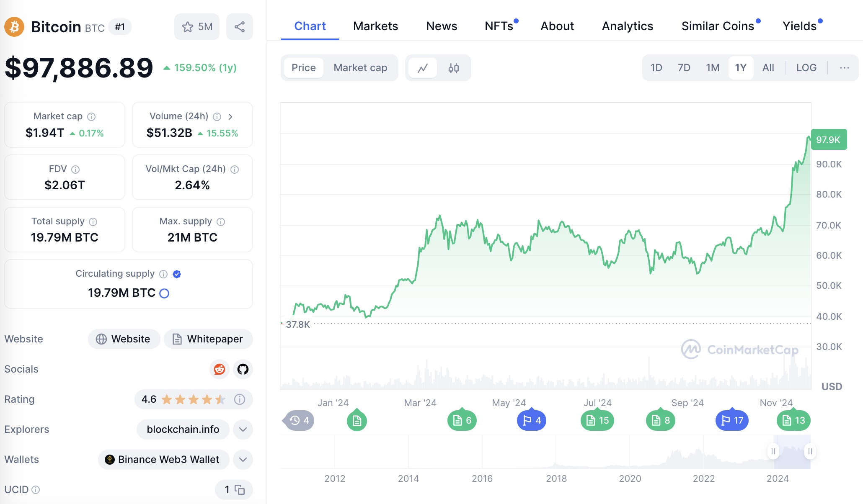The width and height of the screenshot is (863, 504).
Task: Open the Markets tab
Action: point(375,26)
